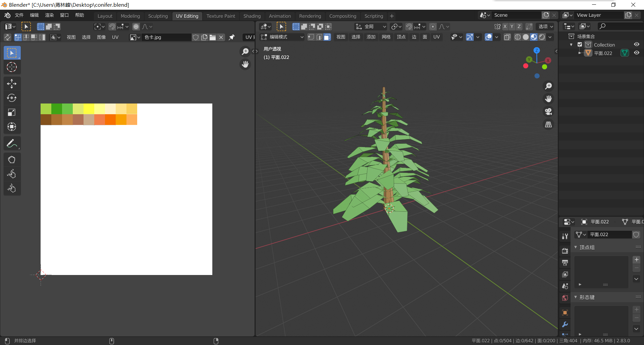Click the 3D viewport zoom magnifier icon

[x=548, y=86]
